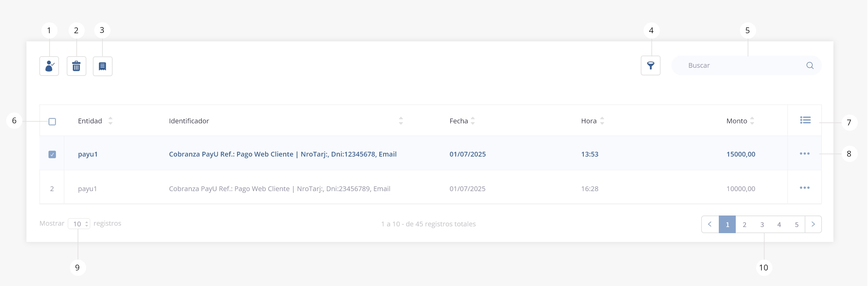Open the filter funnel button

(650, 65)
